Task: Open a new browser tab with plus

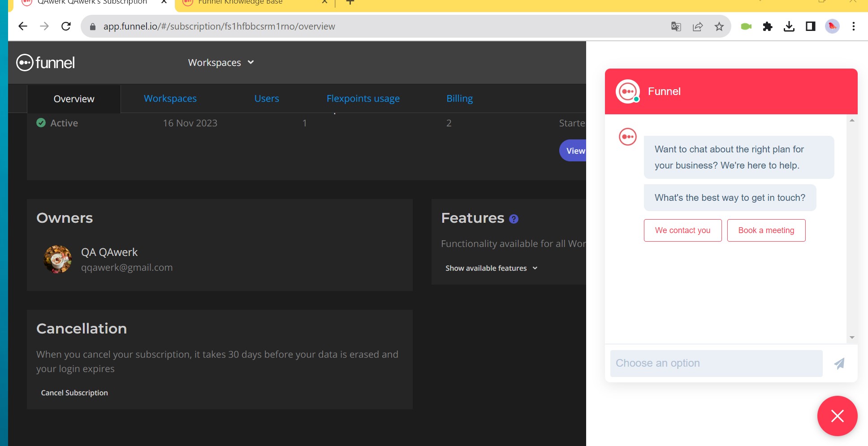Action: (x=350, y=2)
